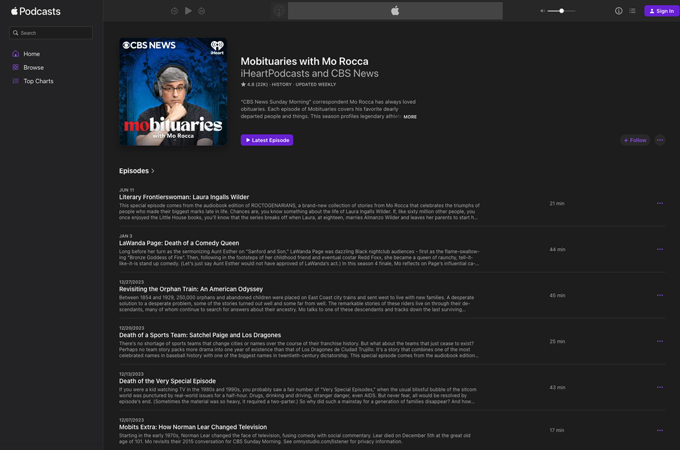Image resolution: width=680 pixels, height=450 pixels.
Task: Click the HISTORY category label
Action: click(x=281, y=85)
